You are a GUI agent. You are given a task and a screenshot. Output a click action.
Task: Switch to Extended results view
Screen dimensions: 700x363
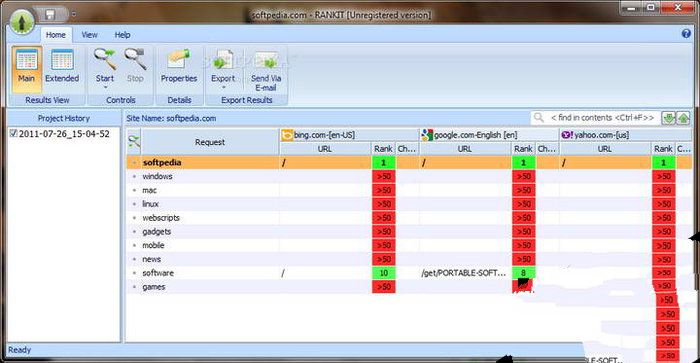pos(62,69)
